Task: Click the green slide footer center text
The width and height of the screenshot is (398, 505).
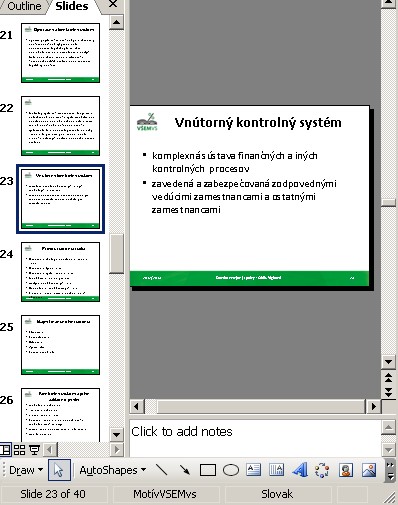Action: tap(248, 277)
